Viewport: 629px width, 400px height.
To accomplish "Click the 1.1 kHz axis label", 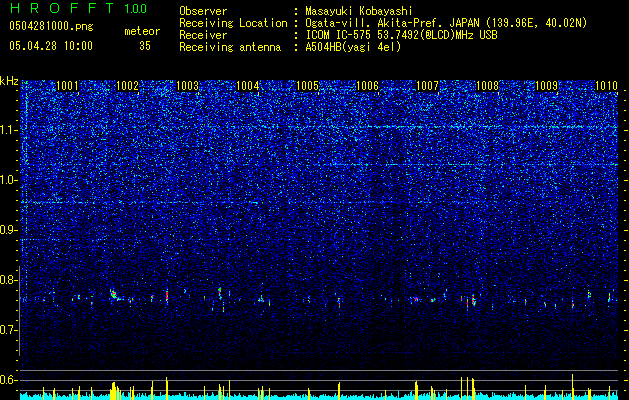I will [9, 130].
